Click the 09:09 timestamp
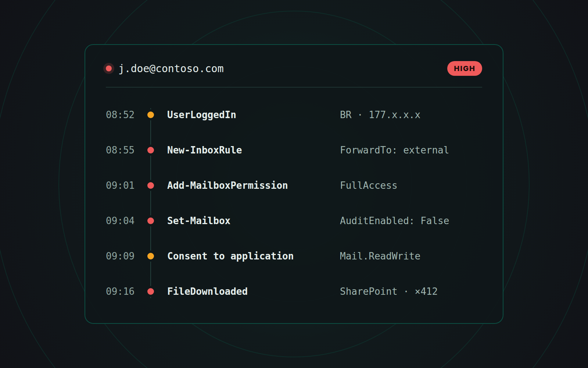 (120, 256)
